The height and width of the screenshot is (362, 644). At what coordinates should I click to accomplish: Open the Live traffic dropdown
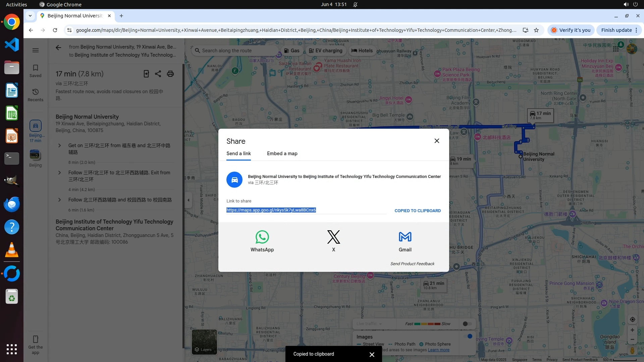coord(369,324)
